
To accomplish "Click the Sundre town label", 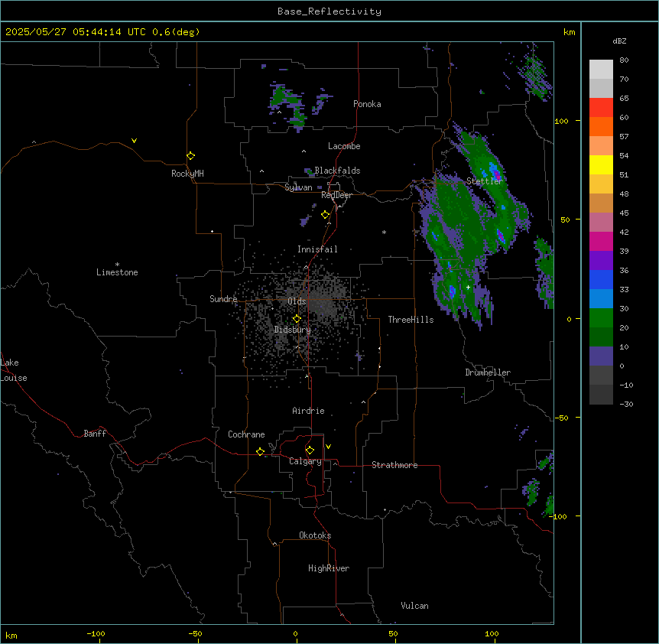I will point(223,299).
